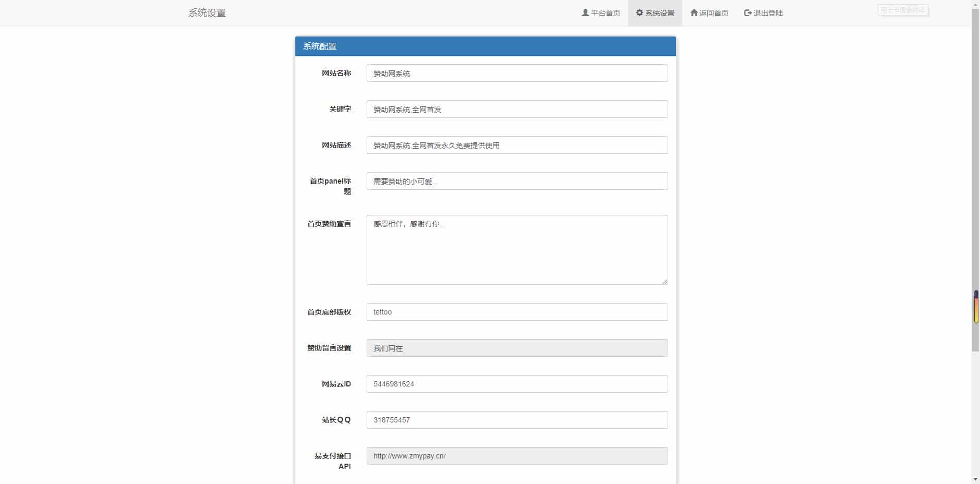
Task: Select the highlighted 系统设置 nav item
Action: (x=658, y=13)
